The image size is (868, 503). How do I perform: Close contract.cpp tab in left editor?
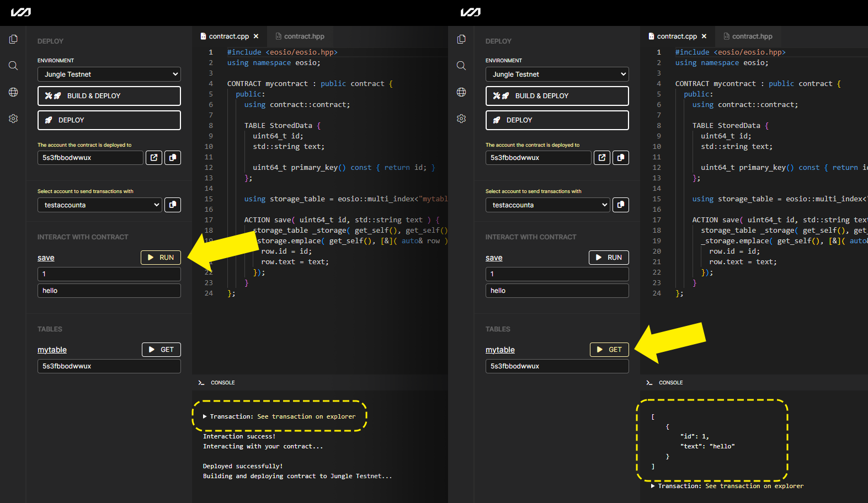point(256,36)
